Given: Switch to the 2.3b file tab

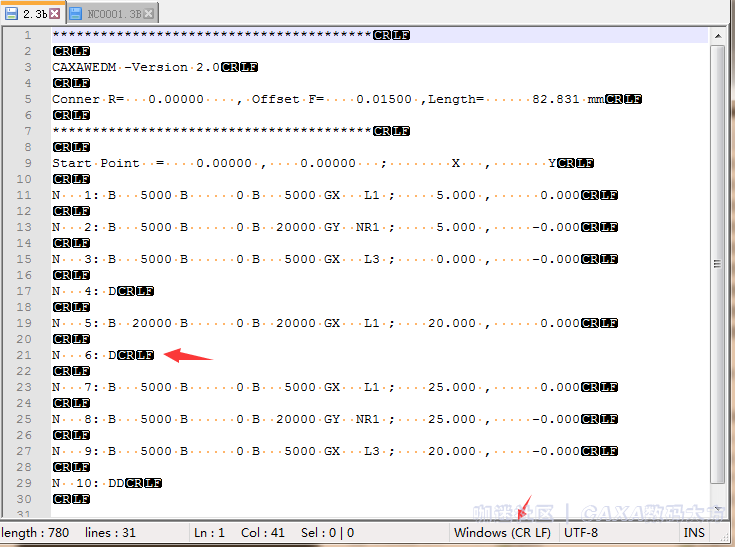Looking at the screenshot, I should (x=33, y=13).
